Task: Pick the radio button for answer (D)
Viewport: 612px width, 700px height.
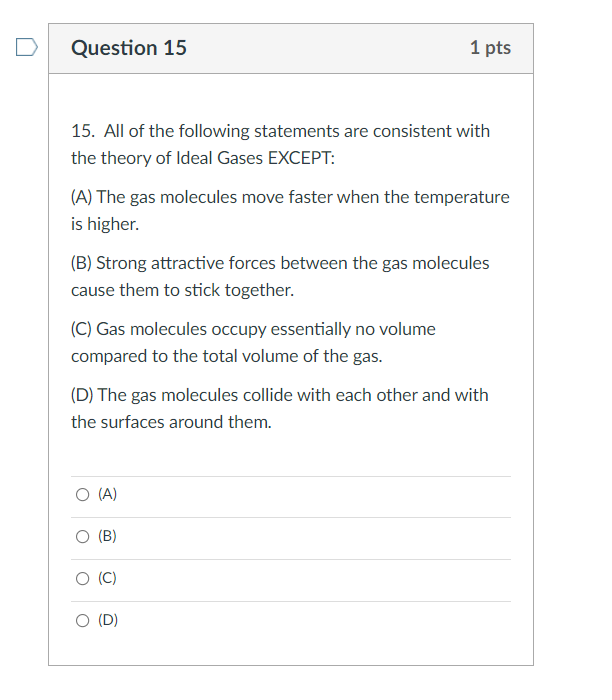Action: (83, 621)
